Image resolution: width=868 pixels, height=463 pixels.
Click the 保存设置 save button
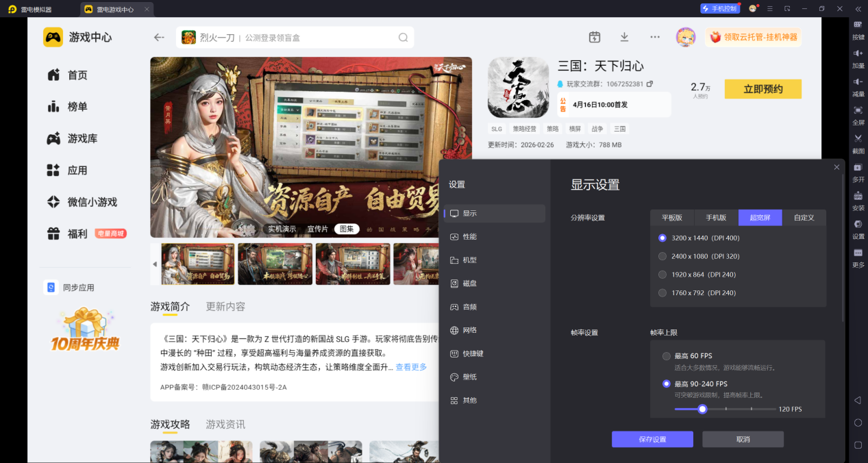click(x=652, y=439)
